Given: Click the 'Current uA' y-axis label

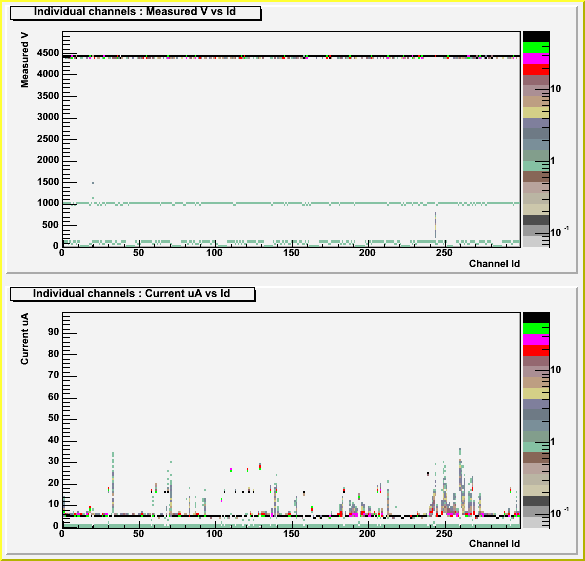Looking at the screenshot, I should tap(24, 339).
